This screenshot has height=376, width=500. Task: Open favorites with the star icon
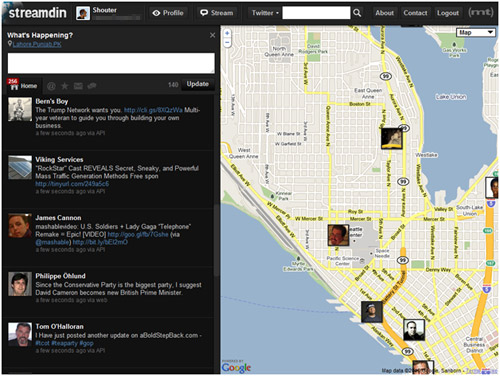coord(64,86)
